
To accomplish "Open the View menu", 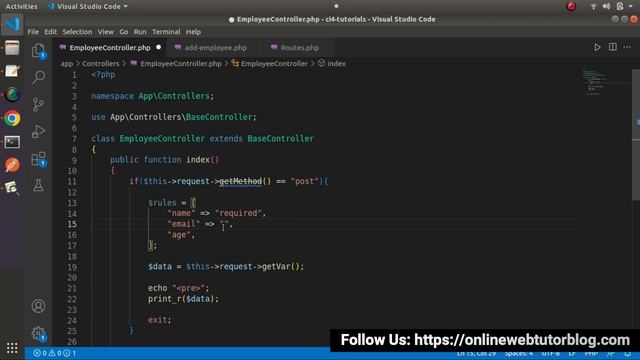I will (x=105, y=32).
